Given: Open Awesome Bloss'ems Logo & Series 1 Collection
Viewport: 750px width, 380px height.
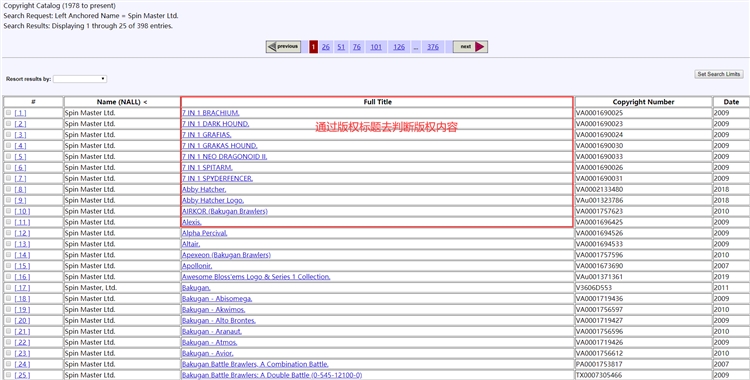Looking at the screenshot, I should [x=256, y=277].
